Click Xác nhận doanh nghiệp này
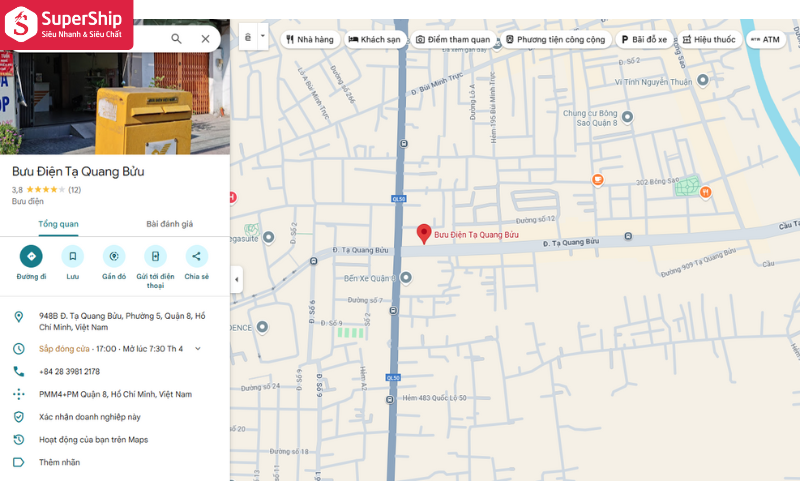 pos(90,417)
